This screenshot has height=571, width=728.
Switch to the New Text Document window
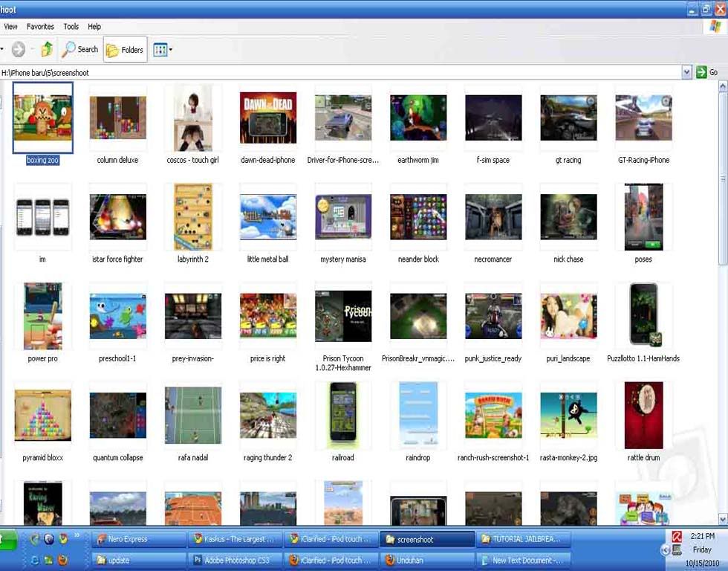click(523, 561)
